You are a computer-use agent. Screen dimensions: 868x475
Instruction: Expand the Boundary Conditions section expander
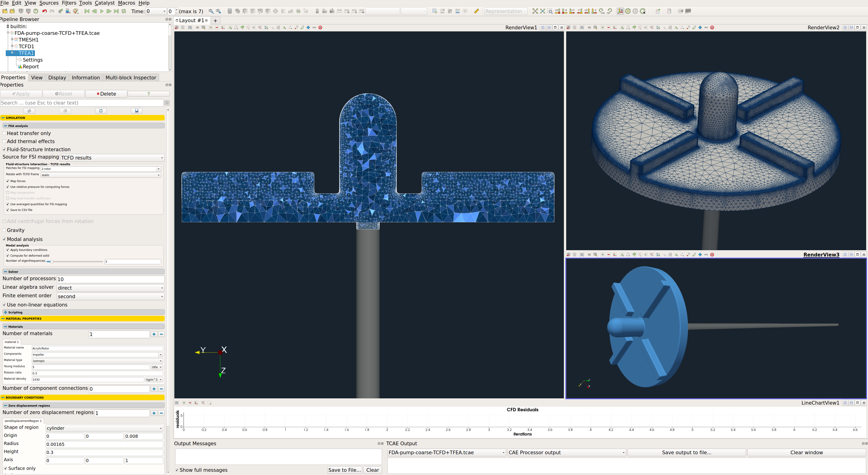click(x=4, y=397)
